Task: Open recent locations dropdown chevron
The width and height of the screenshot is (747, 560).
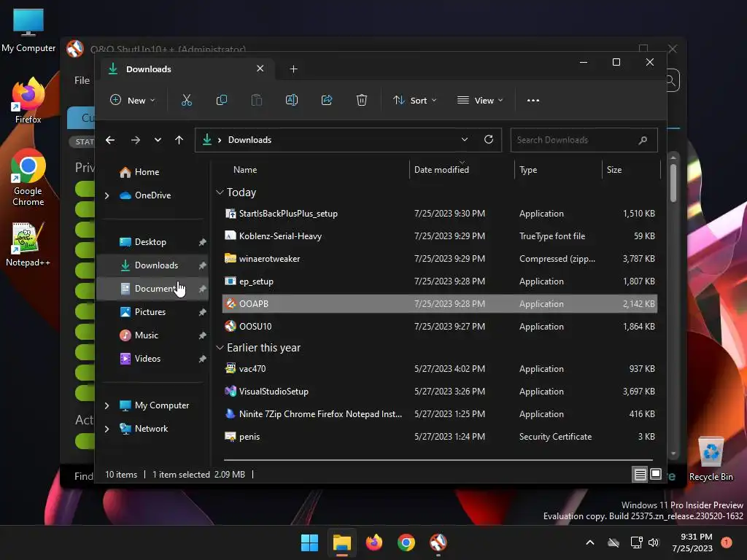Action: (x=158, y=140)
